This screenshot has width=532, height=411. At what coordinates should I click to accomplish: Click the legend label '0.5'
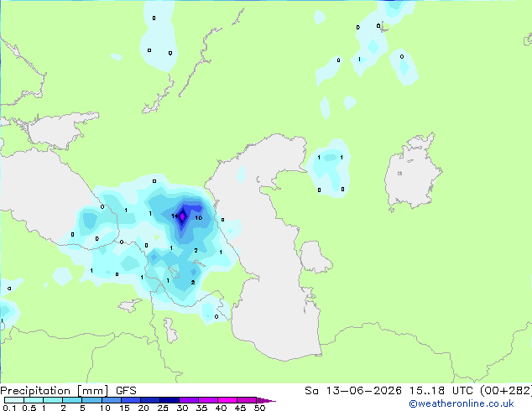(x=29, y=408)
